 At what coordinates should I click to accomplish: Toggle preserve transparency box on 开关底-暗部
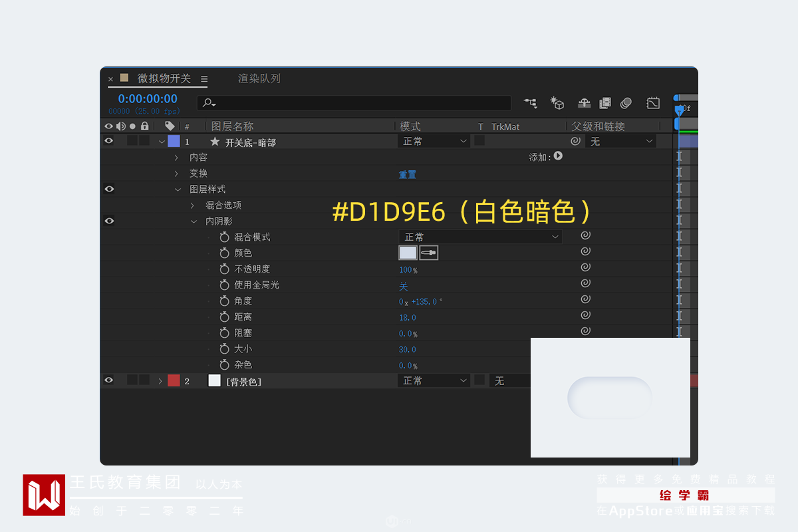tap(479, 140)
